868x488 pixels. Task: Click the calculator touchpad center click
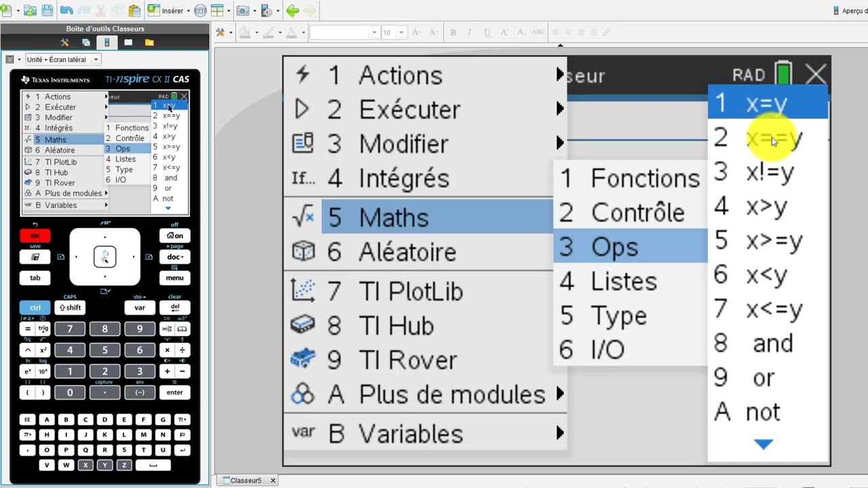[x=105, y=257]
